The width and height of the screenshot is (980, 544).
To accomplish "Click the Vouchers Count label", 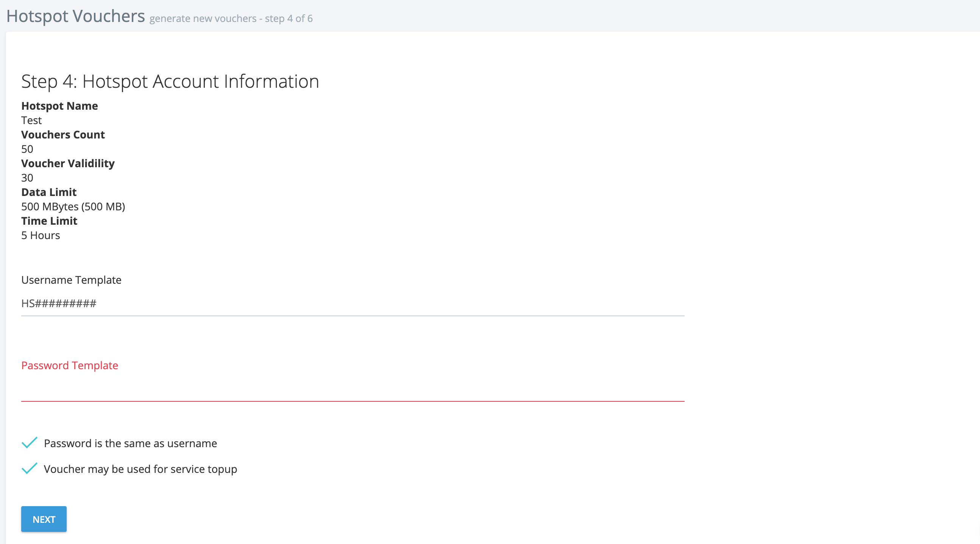I will click(x=63, y=135).
